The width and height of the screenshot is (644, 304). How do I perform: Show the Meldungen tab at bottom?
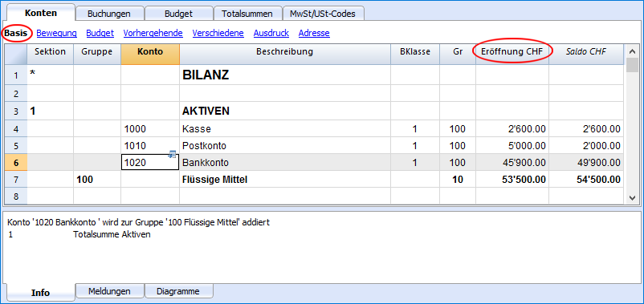(x=109, y=291)
